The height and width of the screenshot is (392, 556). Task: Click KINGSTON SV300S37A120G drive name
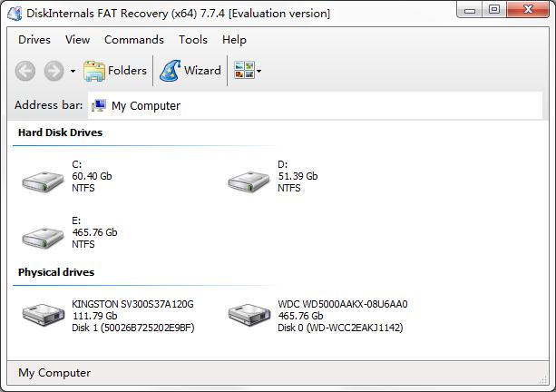pyautogui.click(x=132, y=304)
